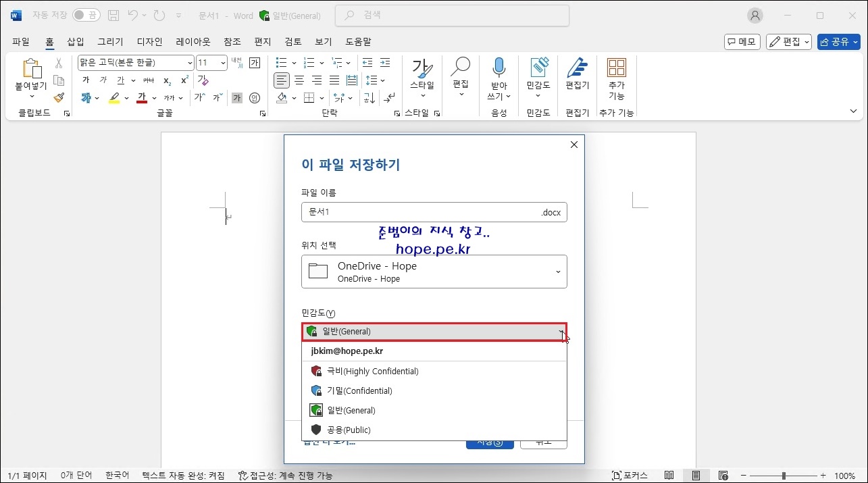Click the character border icon
This screenshot has width=868, height=483.
pyautogui.click(x=255, y=63)
